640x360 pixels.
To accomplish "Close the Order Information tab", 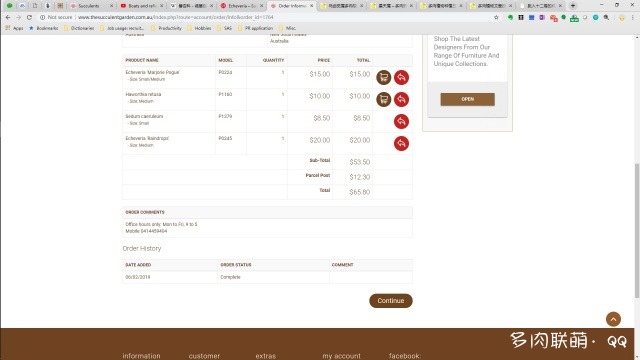I will pyautogui.click(x=311, y=6).
